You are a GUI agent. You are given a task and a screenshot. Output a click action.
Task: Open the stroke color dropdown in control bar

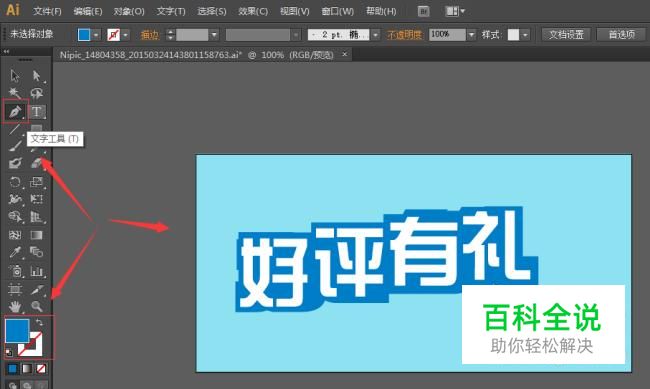coord(125,35)
